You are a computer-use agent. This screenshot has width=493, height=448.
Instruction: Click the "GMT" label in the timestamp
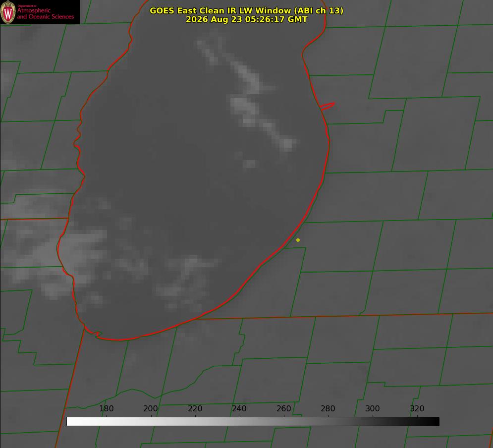point(298,19)
